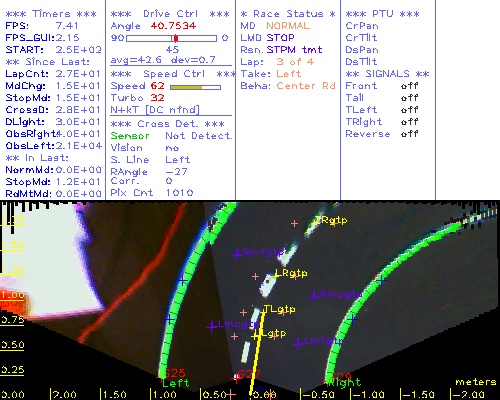Click the red steering angle indicator marker
500x400 pixels.
(176, 38)
